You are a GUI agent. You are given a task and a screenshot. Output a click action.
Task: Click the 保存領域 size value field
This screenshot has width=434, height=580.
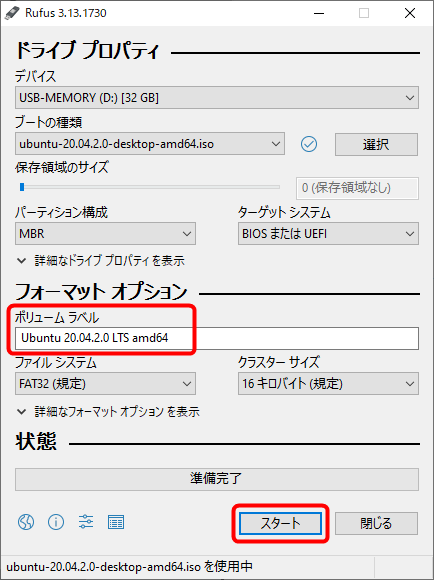(x=357, y=188)
